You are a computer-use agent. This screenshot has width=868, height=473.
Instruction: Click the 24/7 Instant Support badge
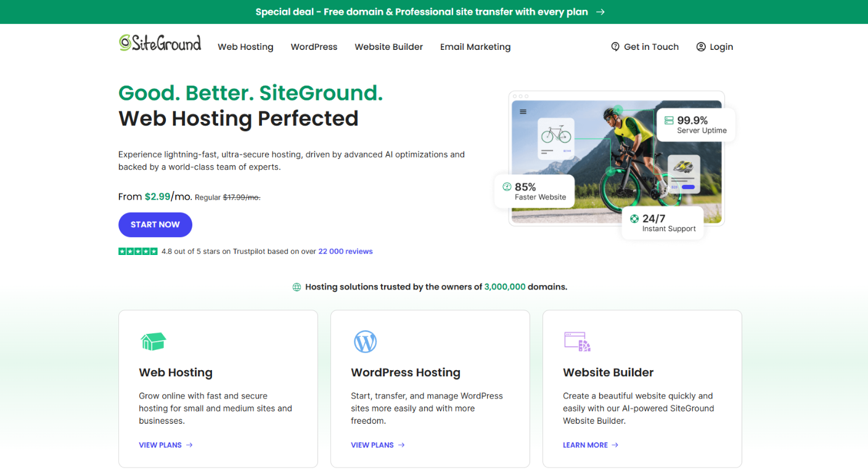(663, 223)
